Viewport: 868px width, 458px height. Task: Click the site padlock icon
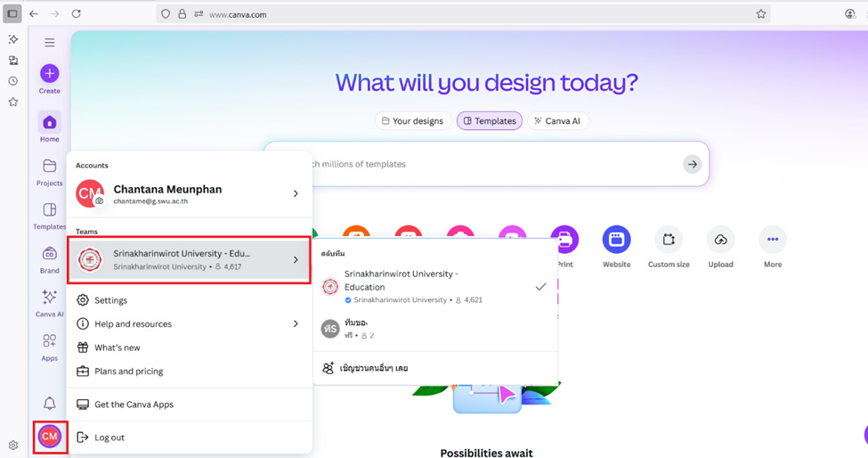(183, 14)
